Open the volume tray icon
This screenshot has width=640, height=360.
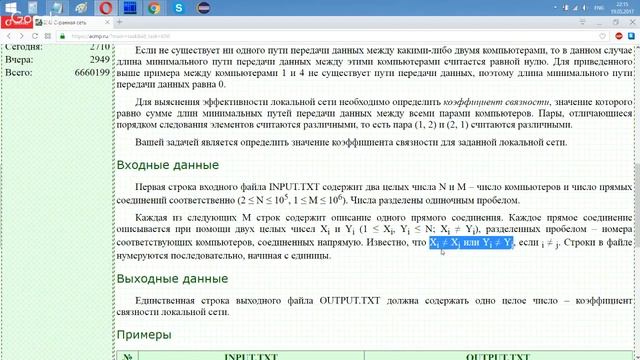click(584, 8)
